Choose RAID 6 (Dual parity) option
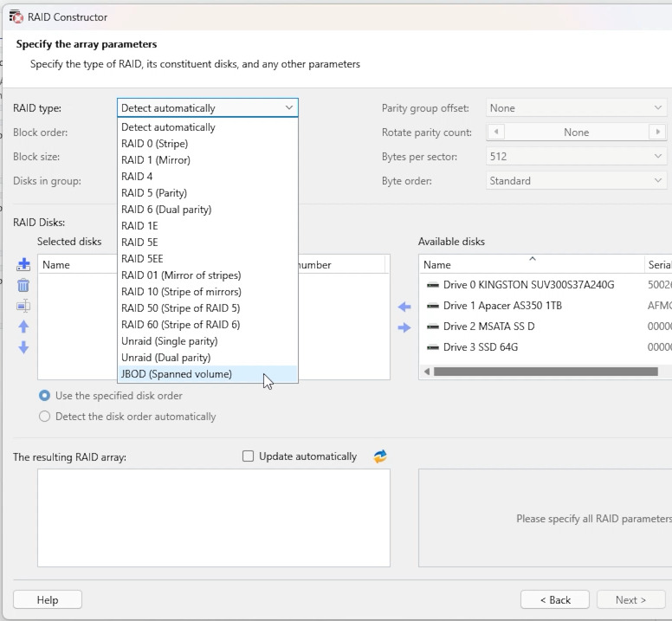Screen dimensions: 672x621 click(208, 210)
